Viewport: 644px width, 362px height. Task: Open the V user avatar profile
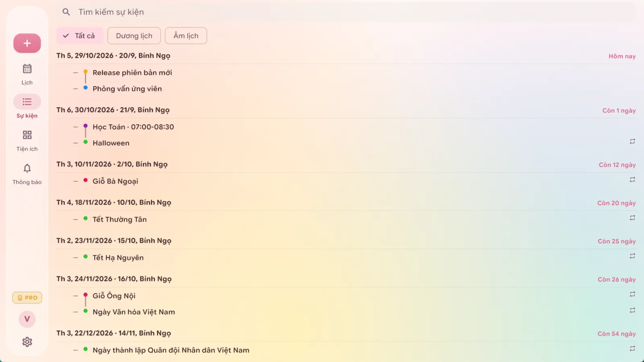pyautogui.click(x=27, y=319)
